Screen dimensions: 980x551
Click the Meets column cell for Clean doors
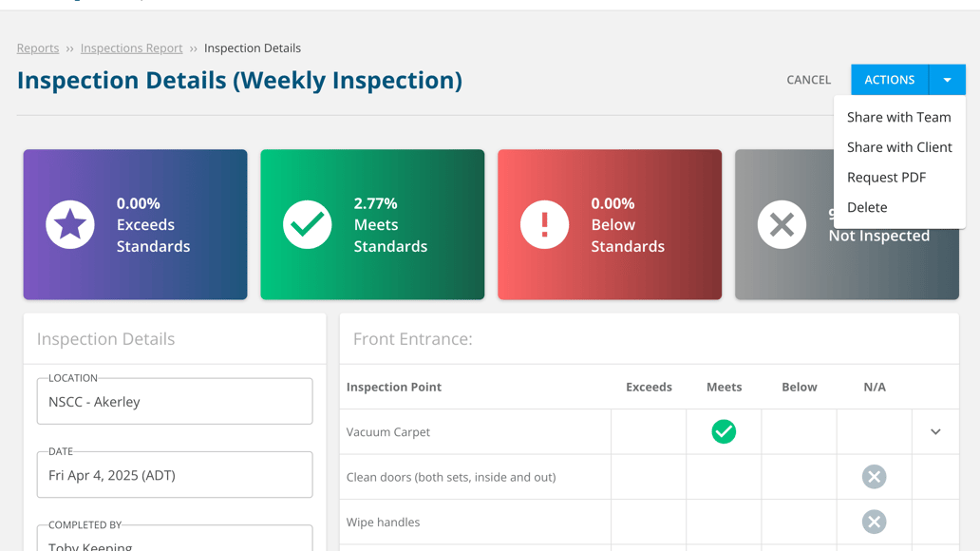pyautogui.click(x=724, y=477)
